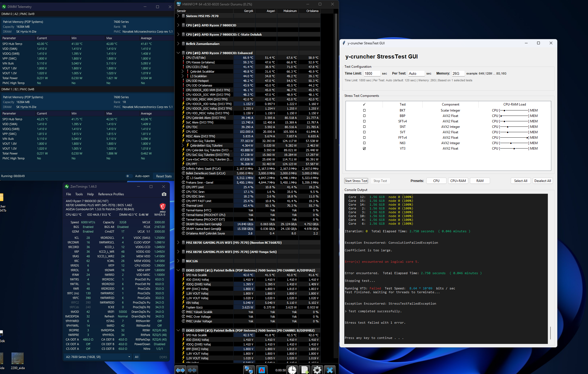Open HWiNFO sensor settings gear icon
588x374 pixels.
coord(317,370)
